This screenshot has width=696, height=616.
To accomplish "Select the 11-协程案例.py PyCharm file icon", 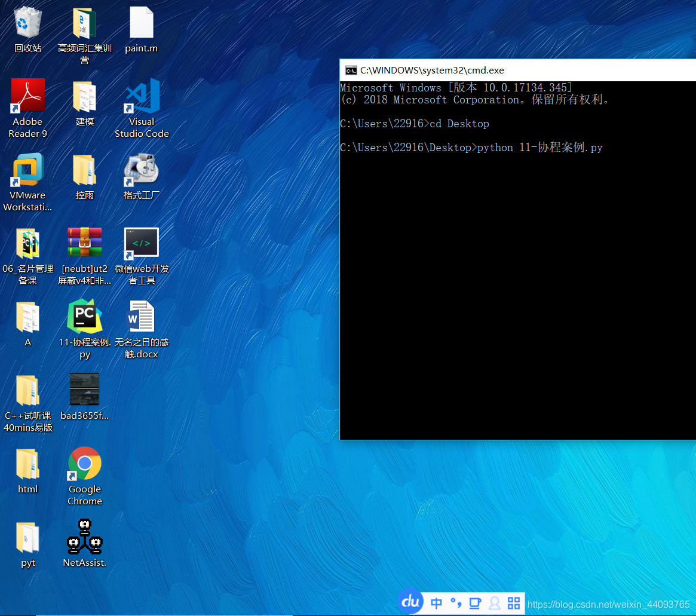I will tap(84, 316).
